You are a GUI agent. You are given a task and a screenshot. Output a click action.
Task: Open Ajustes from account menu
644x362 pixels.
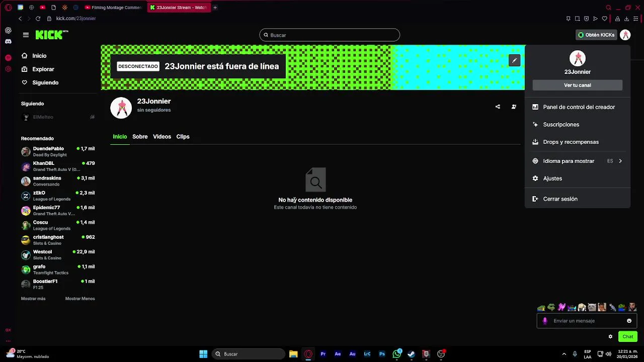pyautogui.click(x=577, y=178)
